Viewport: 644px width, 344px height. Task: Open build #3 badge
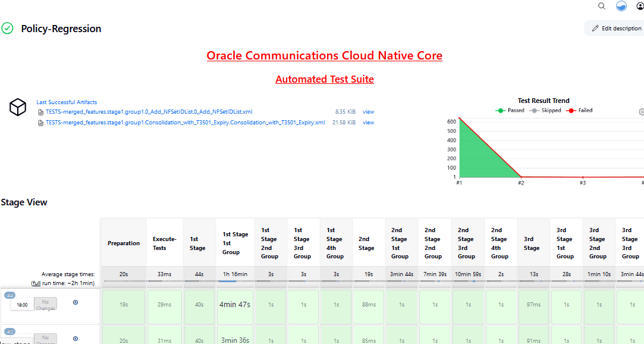(10, 332)
